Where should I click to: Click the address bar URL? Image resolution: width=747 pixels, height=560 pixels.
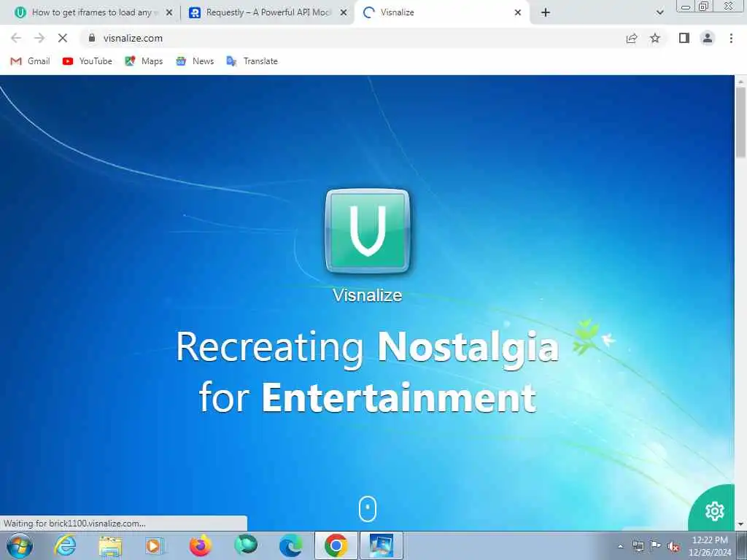point(133,38)
